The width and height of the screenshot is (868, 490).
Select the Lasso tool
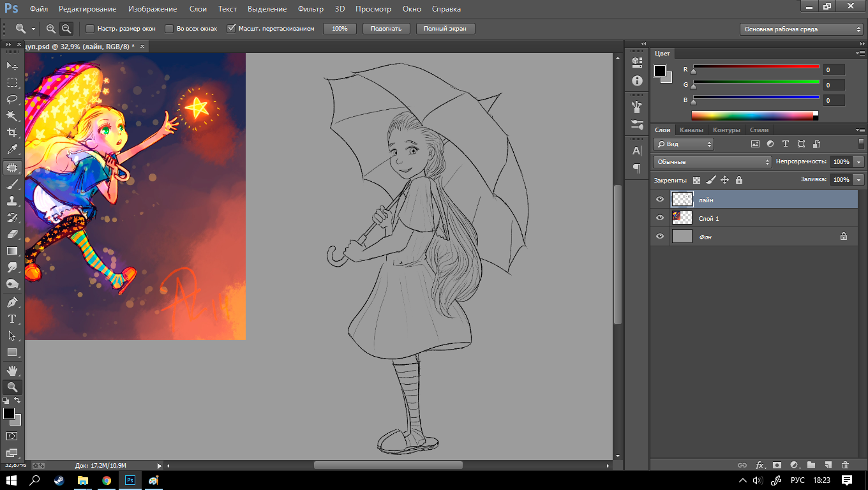tap(12, 99)
